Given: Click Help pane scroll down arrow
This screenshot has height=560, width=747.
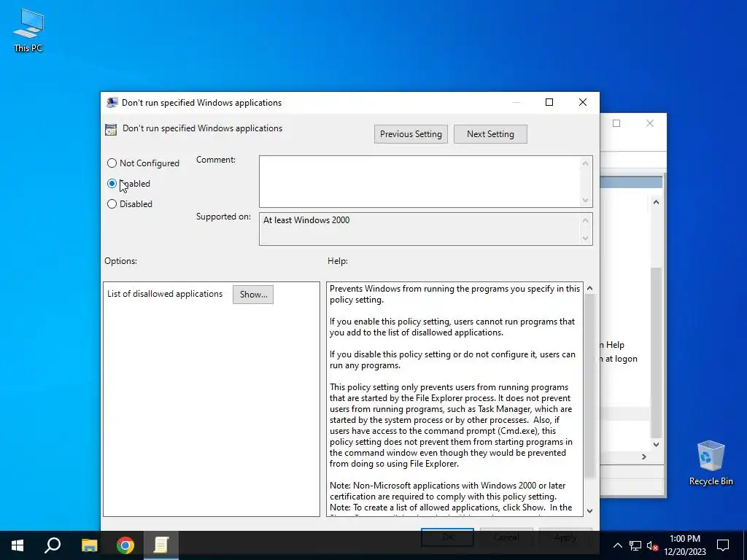Looking at the screenshot, I should pyautogui.click(x=589, y=511).
